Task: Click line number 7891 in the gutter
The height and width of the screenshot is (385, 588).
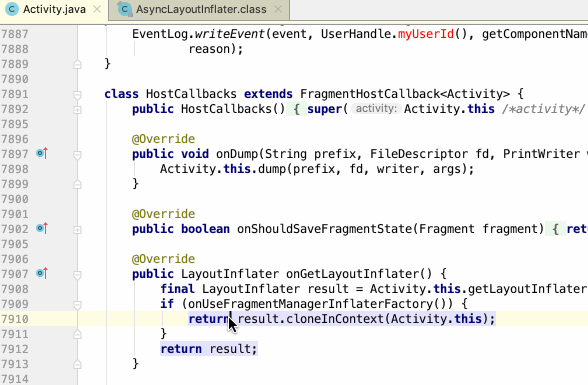Action: (x=15, y=94)
